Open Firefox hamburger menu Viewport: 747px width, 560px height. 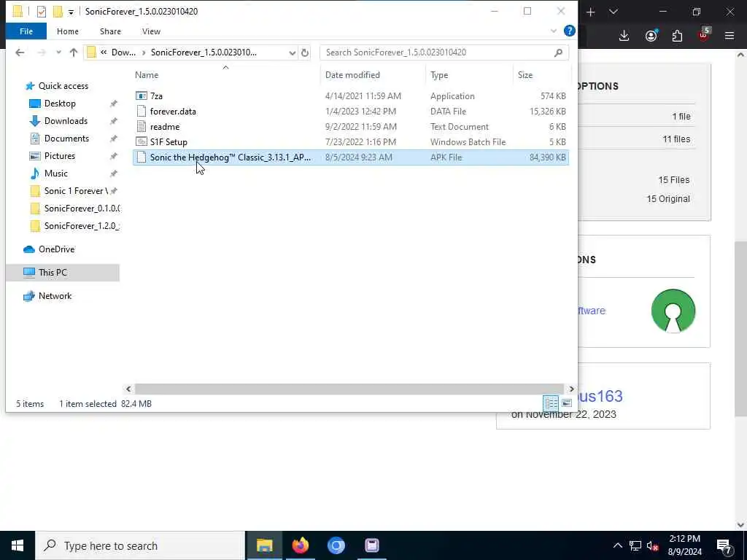[x=729, y=36]
